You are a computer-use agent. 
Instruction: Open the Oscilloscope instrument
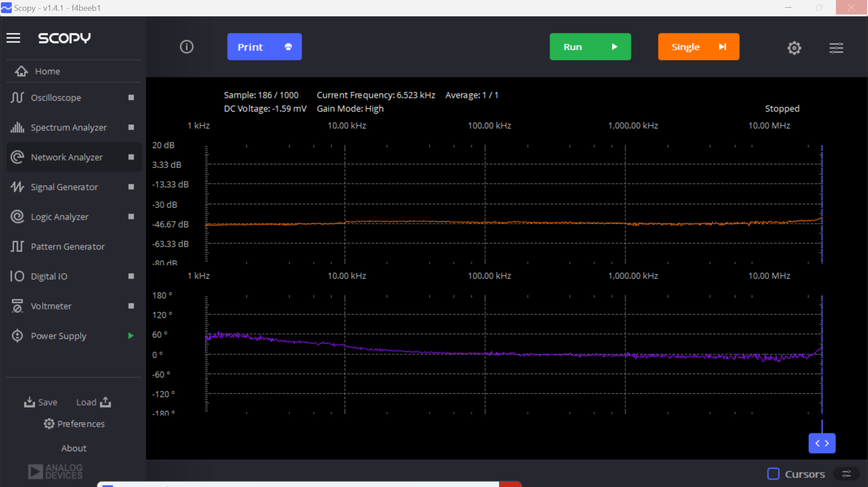(74, 98)
